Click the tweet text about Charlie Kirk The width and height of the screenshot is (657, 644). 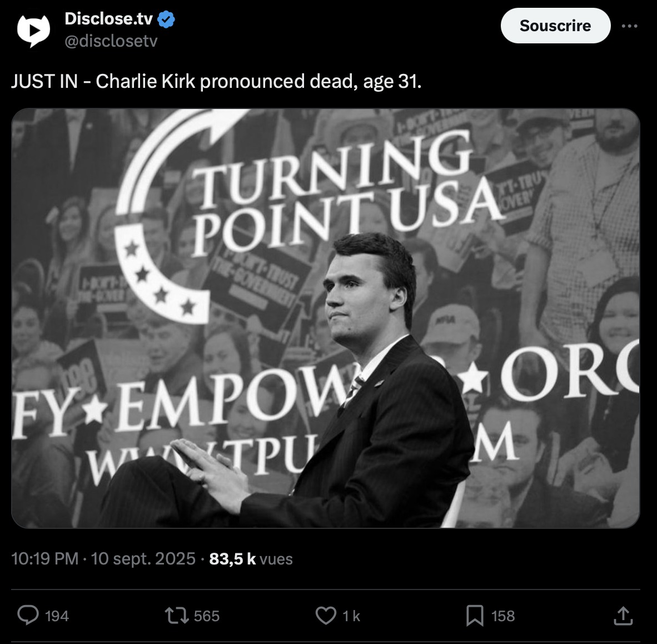(x=216, y=82)
